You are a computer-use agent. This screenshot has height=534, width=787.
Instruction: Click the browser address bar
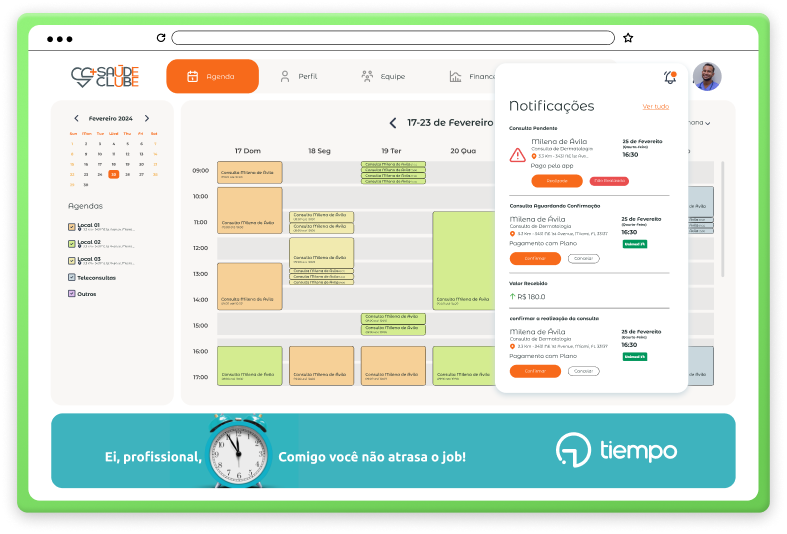click(x=392, y=38)
